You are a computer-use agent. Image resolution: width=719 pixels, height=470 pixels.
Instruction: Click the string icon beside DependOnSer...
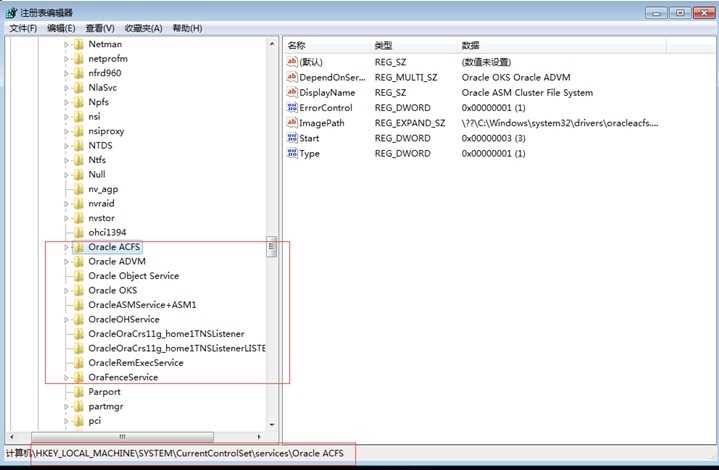pyautogui.click(x=292, y=77)
